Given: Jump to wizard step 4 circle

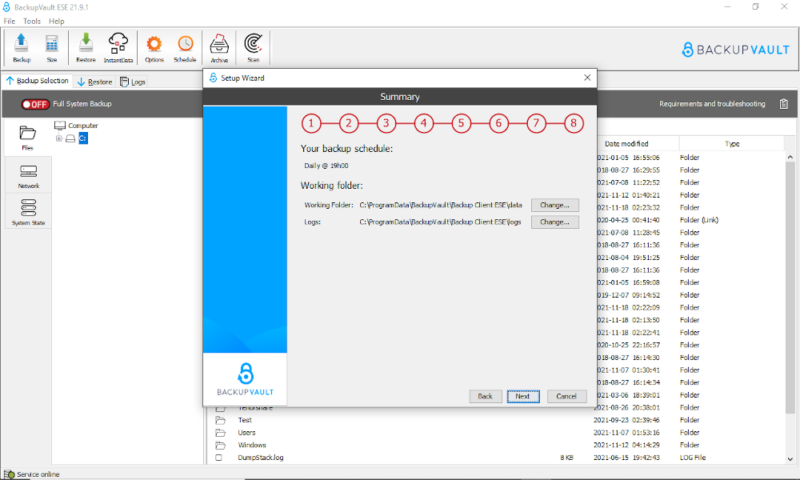Looking at the screenshot, I should click(x=423, y=123).
